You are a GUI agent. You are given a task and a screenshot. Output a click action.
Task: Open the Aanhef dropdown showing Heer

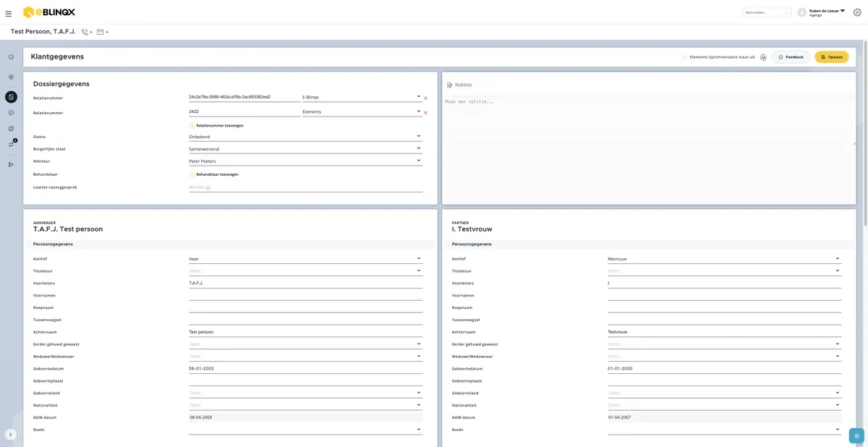[x=305, y=259]
